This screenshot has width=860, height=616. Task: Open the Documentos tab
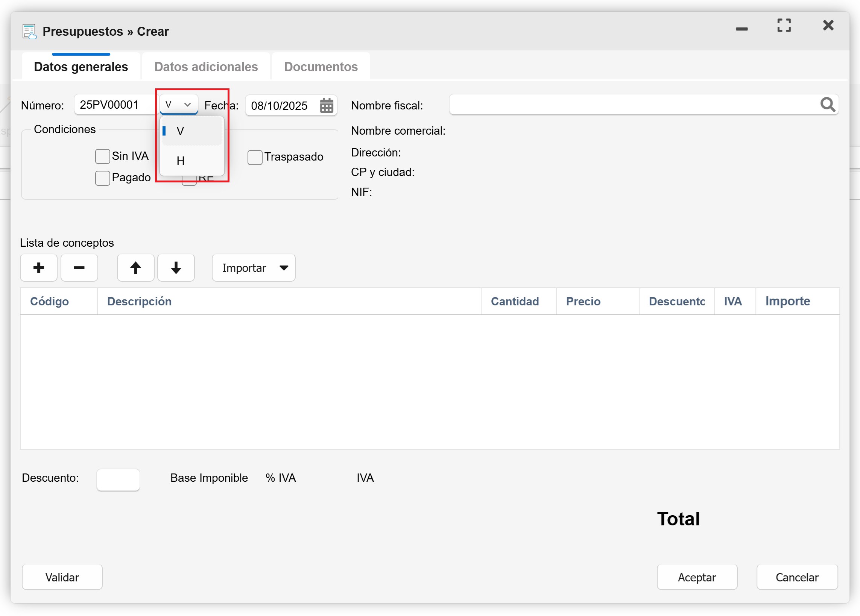pos(321,67)
